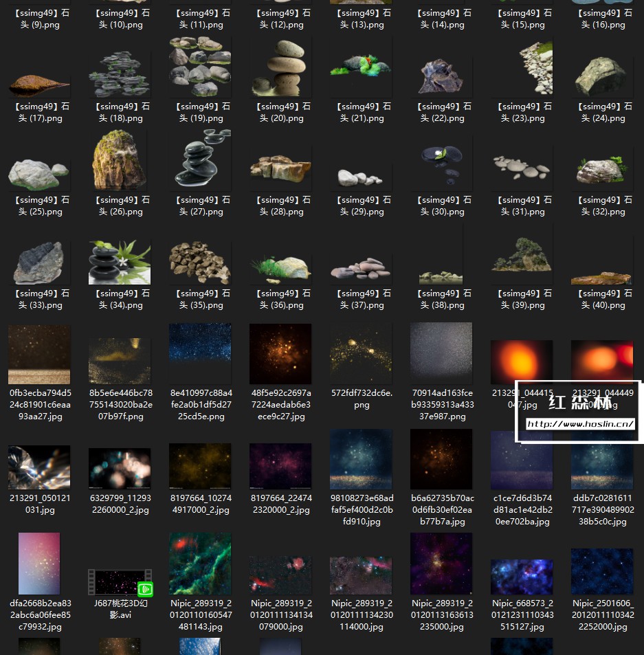Viewport: 644px width, 655px height.
Task: Select the 70914ad163fce grey dust thumbnail
Action: tap(441, 353)
